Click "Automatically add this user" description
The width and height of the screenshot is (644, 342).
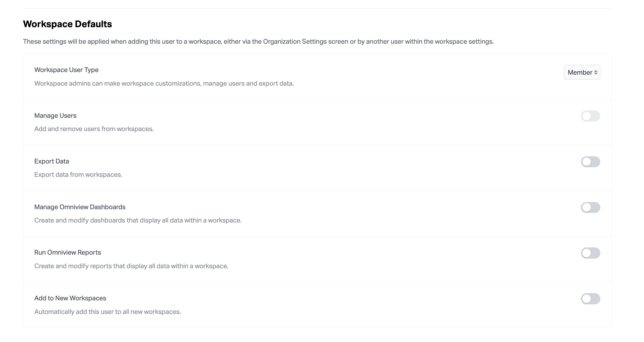pyautogui.click(x=108, y=312)
